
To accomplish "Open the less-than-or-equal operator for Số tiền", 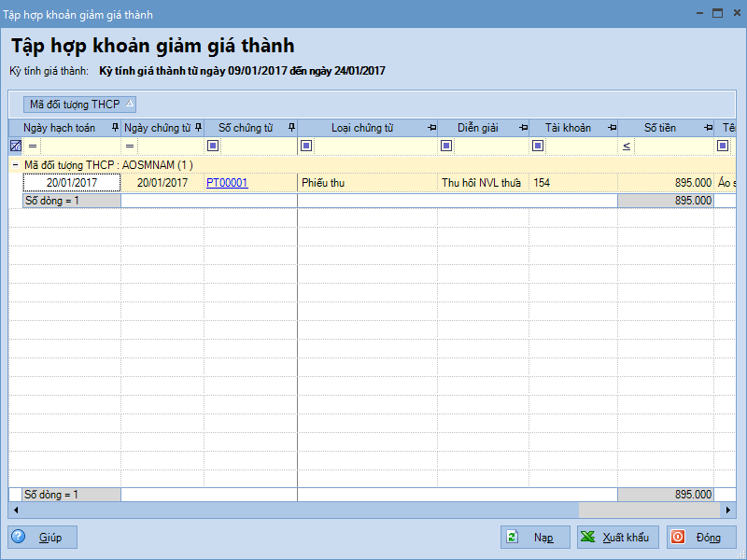I will point(627,146).
